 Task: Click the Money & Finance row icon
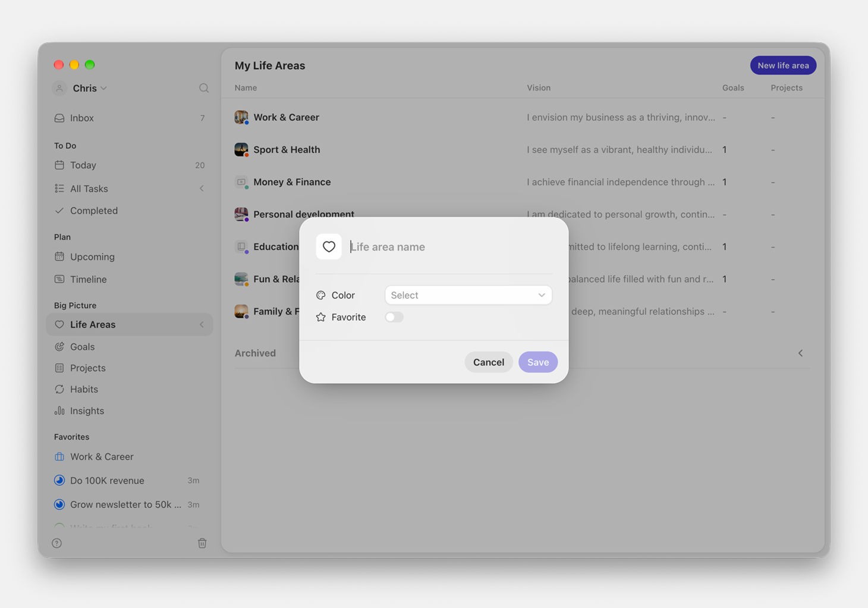[x=241, y=182]
